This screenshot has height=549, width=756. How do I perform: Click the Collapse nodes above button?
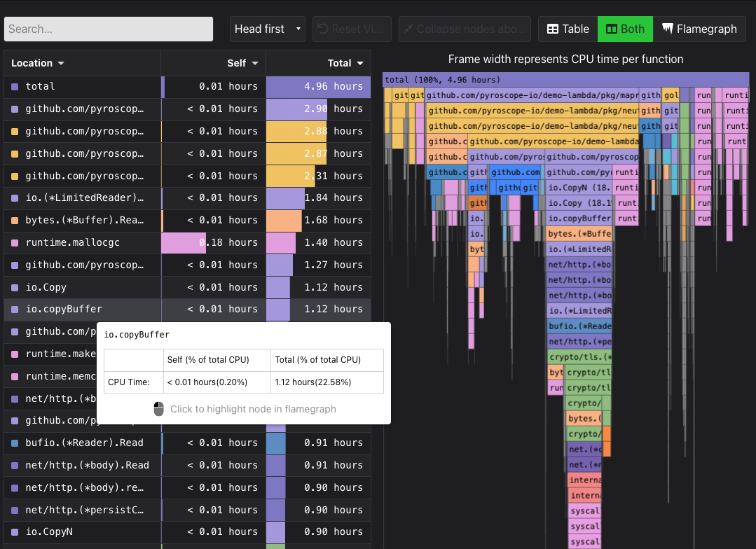pos(465,29)
